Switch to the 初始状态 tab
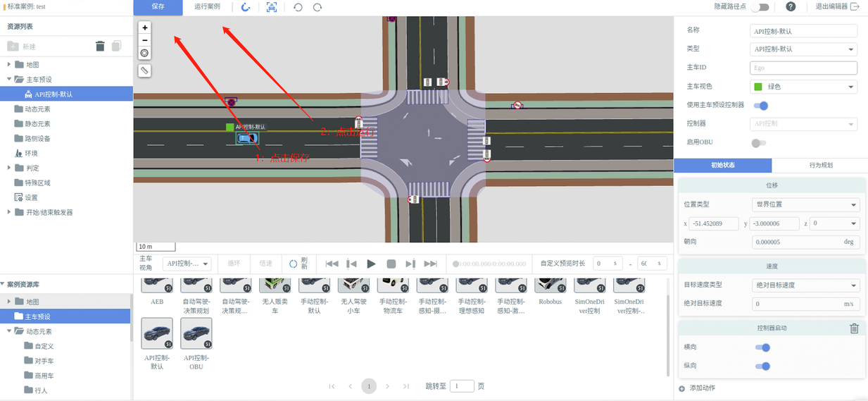 coord(722,165)
